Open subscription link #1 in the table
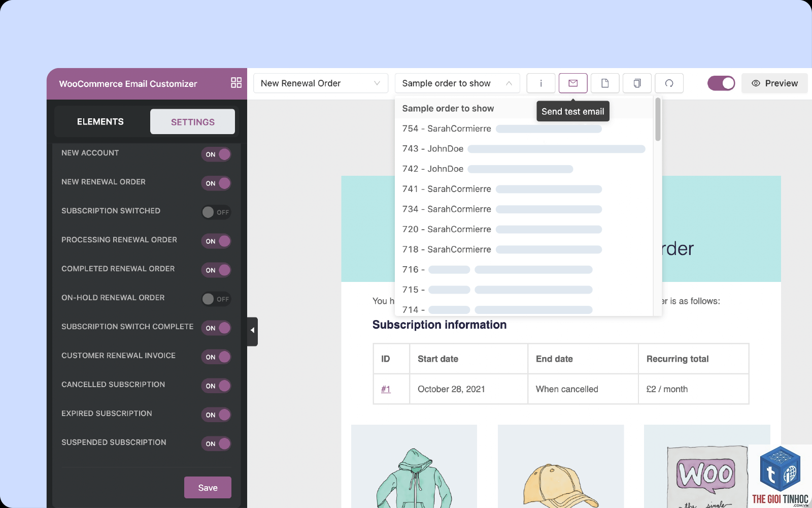 [386, 389]
